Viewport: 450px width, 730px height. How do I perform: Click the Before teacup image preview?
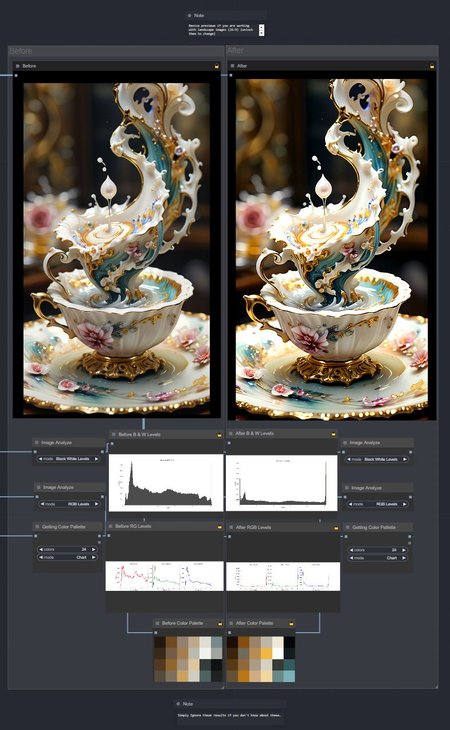[x=116, y=249]
